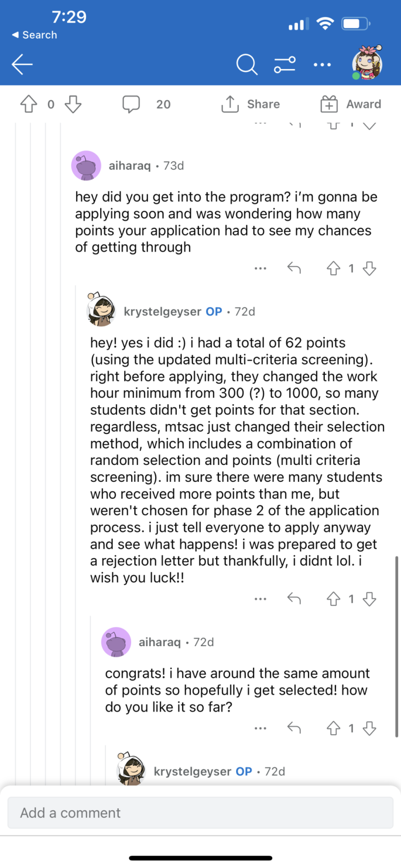Downvote krystelgeyser's 62 points comment

click(x=370, y=599)
